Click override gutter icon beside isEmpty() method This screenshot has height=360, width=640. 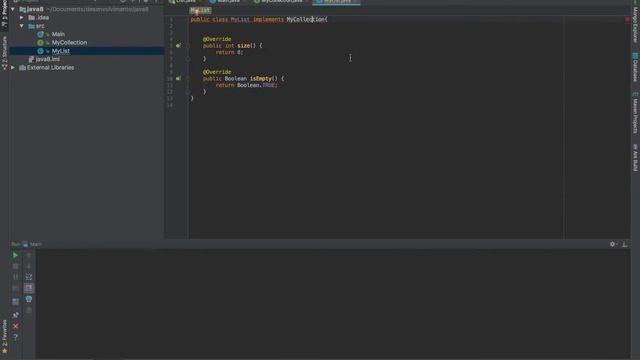pyautogui.click(x=178, y=78)
